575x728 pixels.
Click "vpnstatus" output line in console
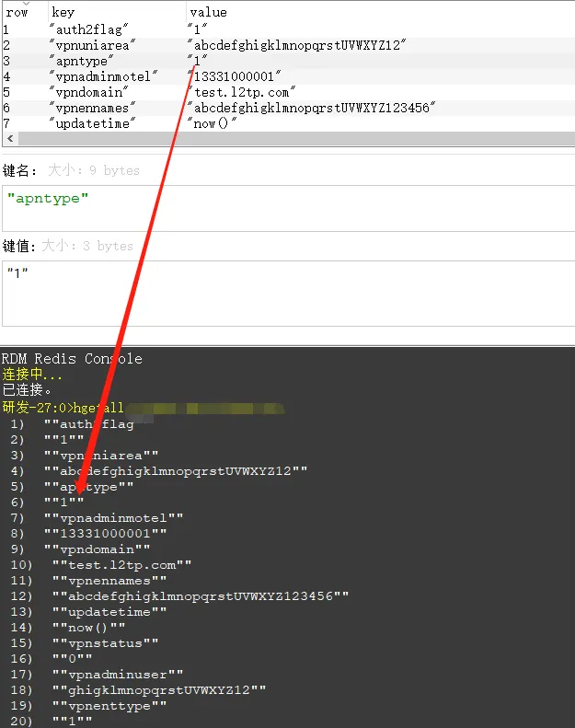105,643
